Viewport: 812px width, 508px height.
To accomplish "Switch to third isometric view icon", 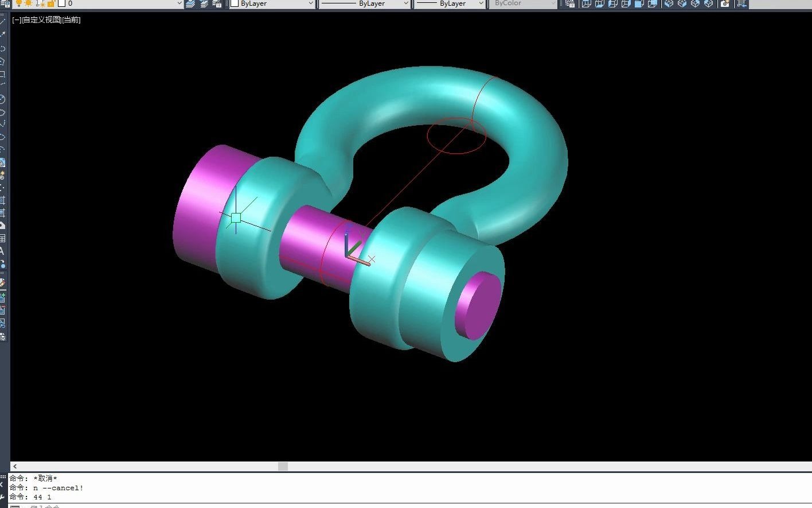I will pos(695,3).
